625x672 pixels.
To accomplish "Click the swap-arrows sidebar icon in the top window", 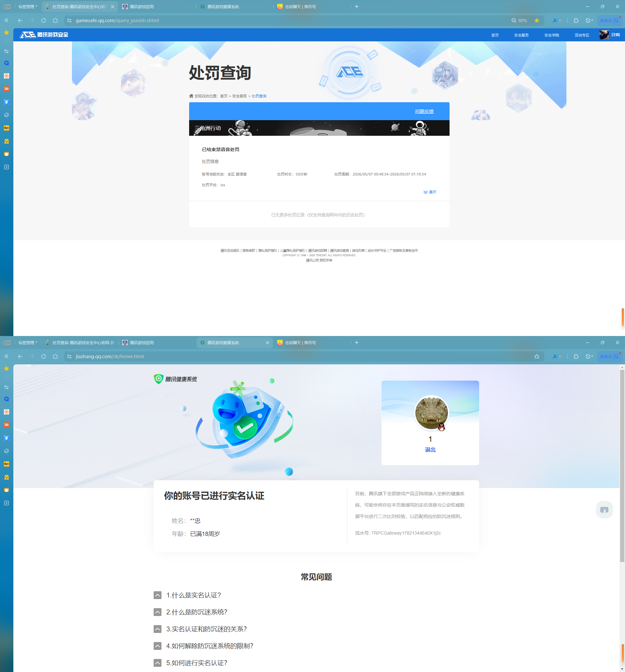I will tap(7, 51).
